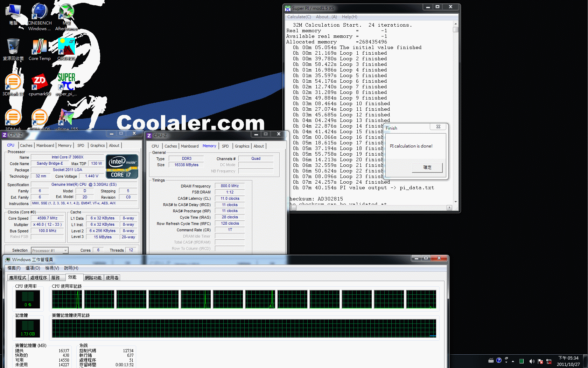The image size is (588, 368).
Task: Launch CINEBENCH Windows desktop shortcut
Action: click(40, 17)
